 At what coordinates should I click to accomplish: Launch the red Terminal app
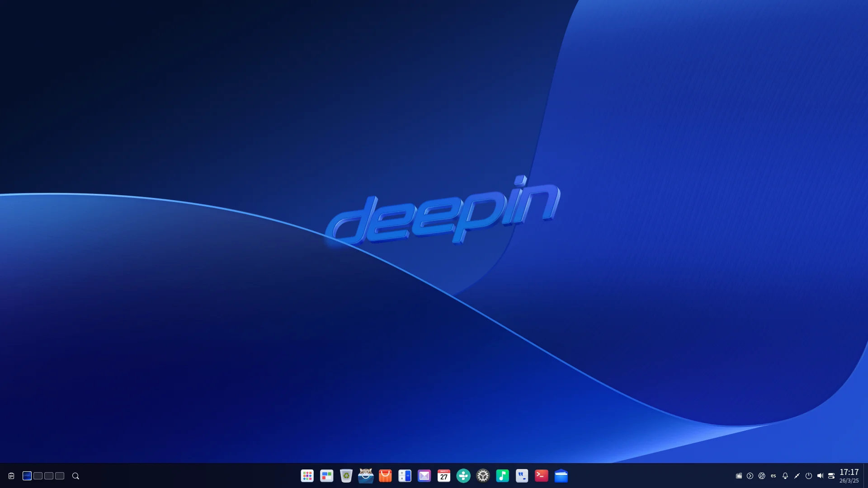pyautogui.click(x=542, y=476)
